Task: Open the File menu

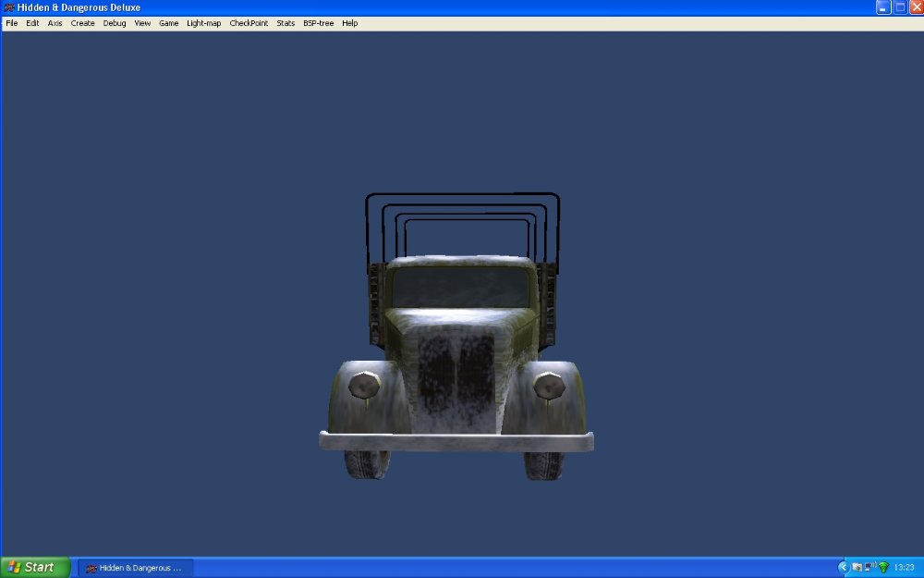Action: (x=12, y=23)
